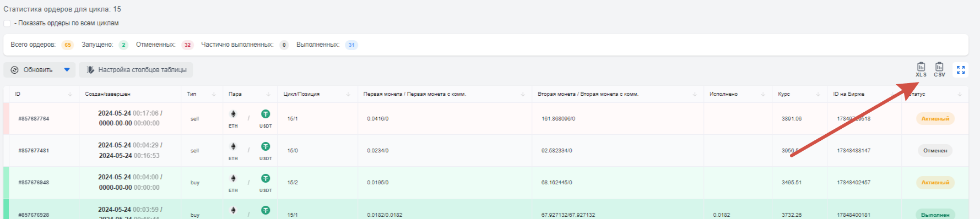Click Отменен status badge of order #857677481
Viewport: 980px width, 219px height.
pyautogui.click(x=935, y=150)
